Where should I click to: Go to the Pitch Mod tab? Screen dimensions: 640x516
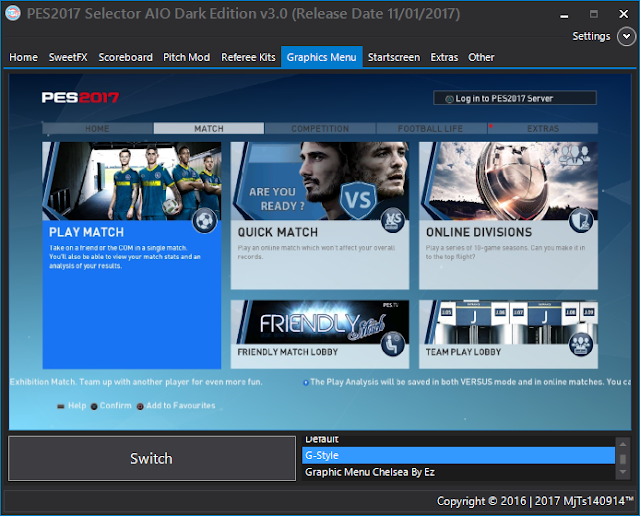click(x=187, y=57)
